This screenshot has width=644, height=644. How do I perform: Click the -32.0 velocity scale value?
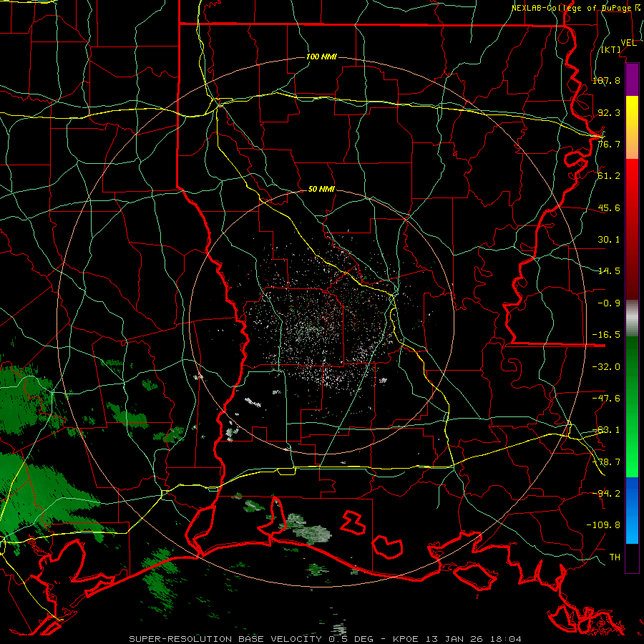point(606,367)
